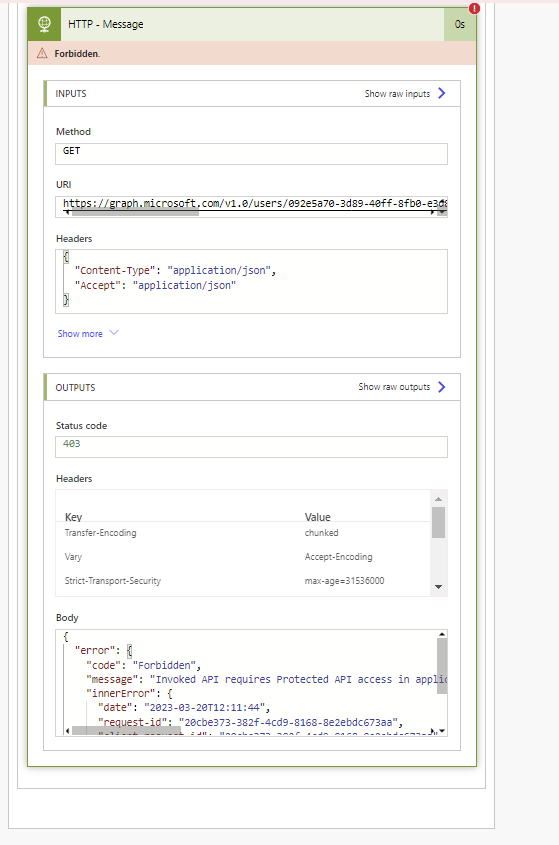Click the "innerError" line in Body
The width and height of the screenshot is (559, 845).
129,693
